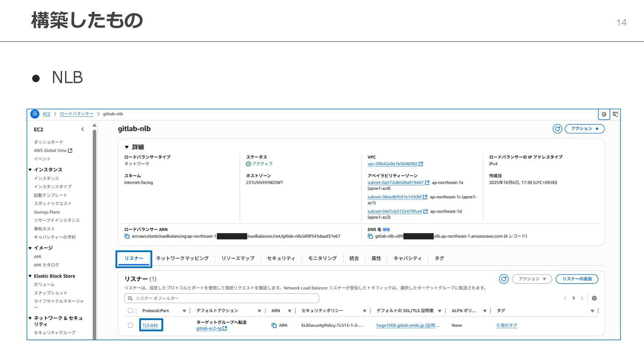Copy the DNS name icon
The image size is (644, 362).
[x=370, y=236]
